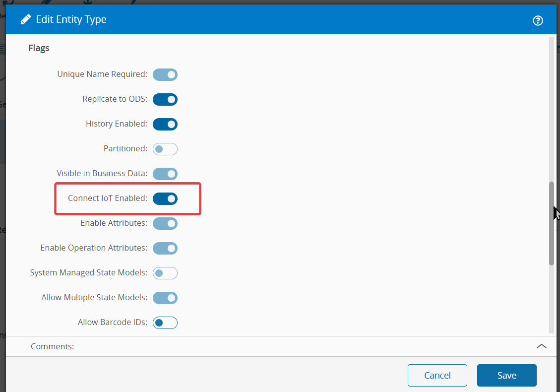
Task: Click the pencil icon beside Edit Entity Type
Action: [x=25, y=20]
